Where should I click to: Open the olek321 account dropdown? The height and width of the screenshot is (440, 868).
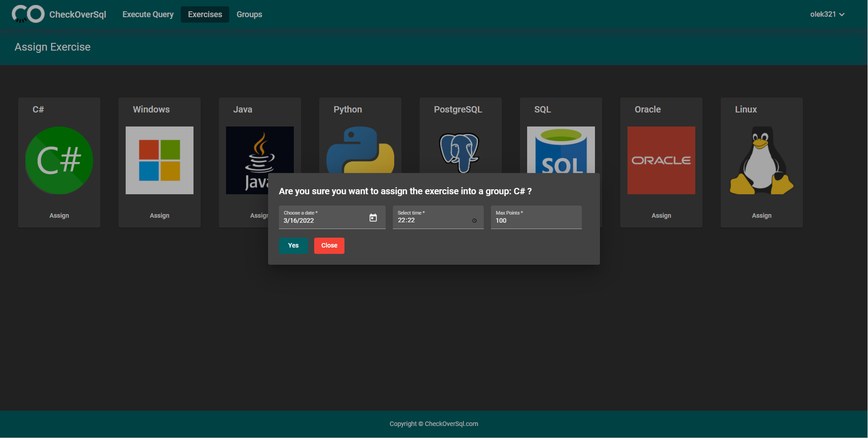click(x=827, y=14)
